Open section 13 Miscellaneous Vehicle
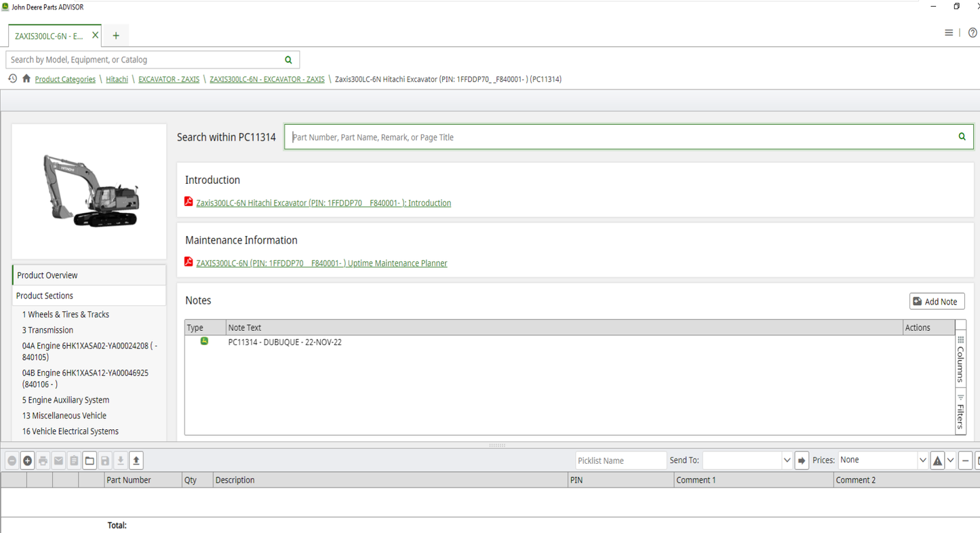Image resolution: width=980 pixels, height=533 pixels. click(x=64, y=416)
